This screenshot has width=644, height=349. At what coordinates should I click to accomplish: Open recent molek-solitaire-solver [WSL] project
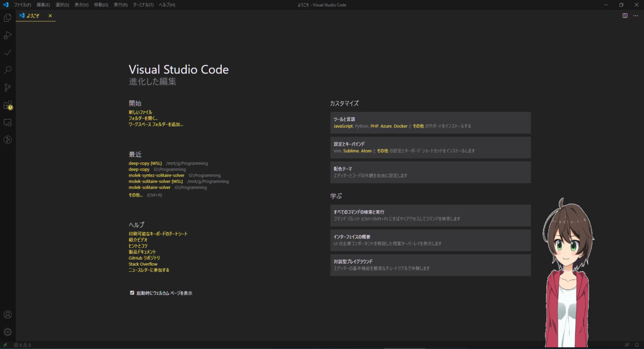tap(156, 181)
